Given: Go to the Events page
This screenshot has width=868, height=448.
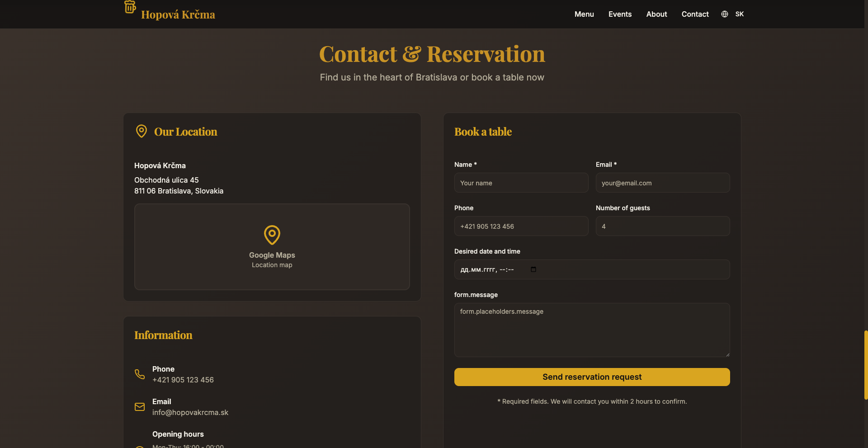Looking at the screenshot, I should click(x=620, y=14).
